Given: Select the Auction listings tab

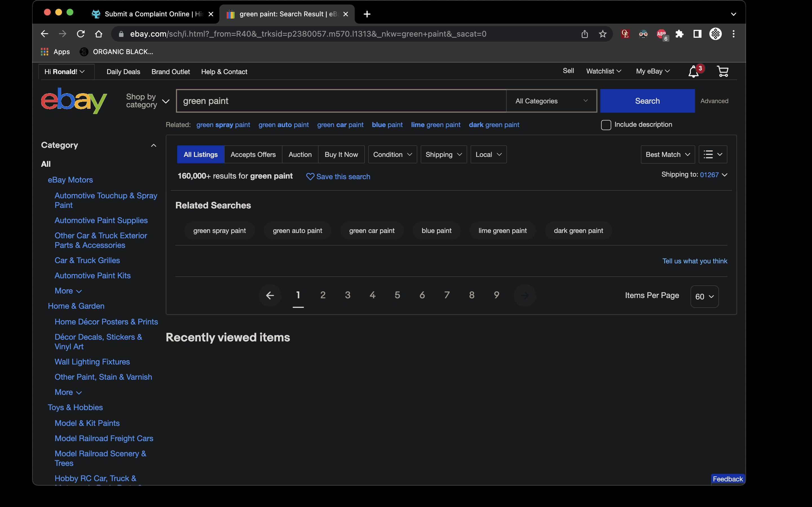Looking at the screenshot, I should [x=300, y=155].
